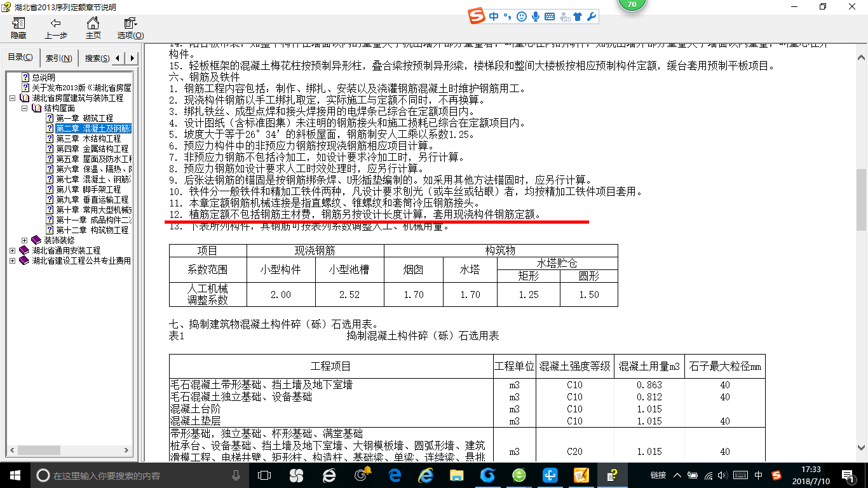868x488 pixels.
Task: Expand the 湖北省通用安装工程 node
Action: pos(13,250)
